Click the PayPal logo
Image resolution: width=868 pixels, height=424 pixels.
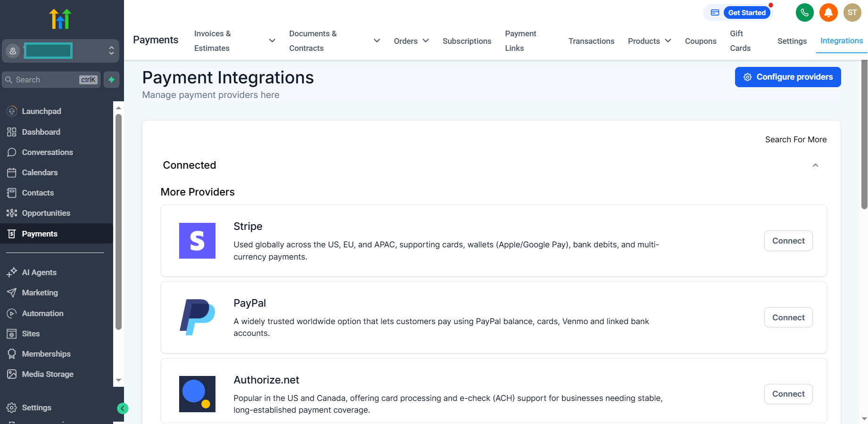pyautogui.click(x=197, y=317)
